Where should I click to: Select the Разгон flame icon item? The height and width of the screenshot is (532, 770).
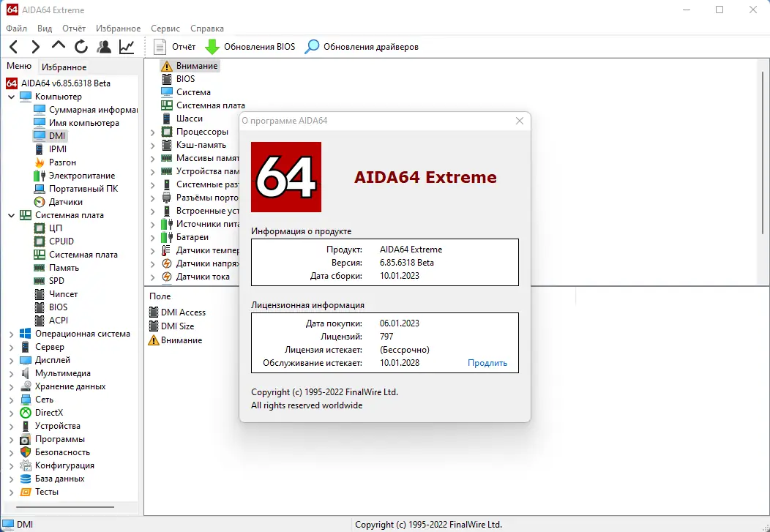pyautogui.click(x=40, y=162)
